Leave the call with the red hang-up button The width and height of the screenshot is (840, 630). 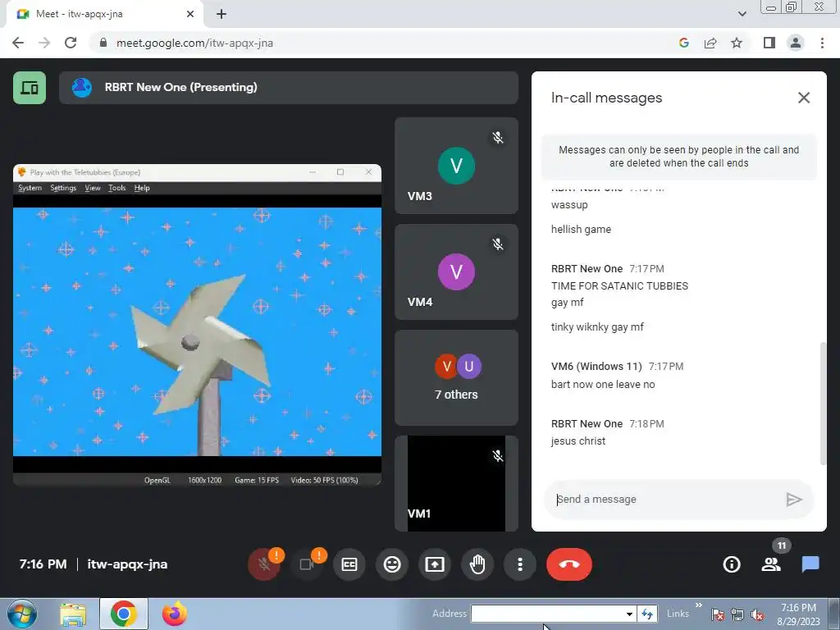[569, 564]
